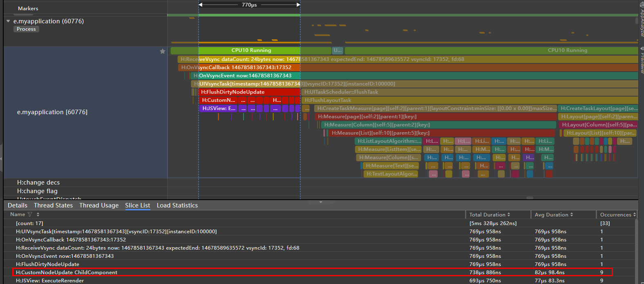644x284 pixels.
Task: Click the Name column header
Action: pos(18,214)
